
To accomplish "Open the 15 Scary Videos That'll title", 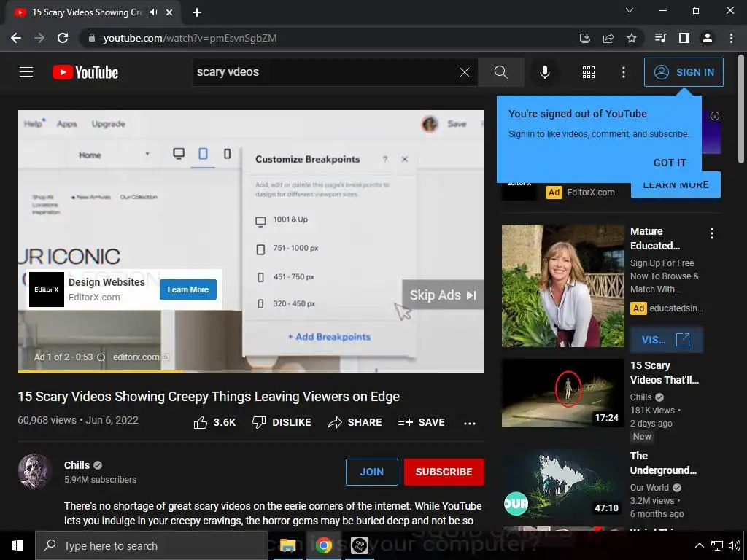I will click(664, 373).
